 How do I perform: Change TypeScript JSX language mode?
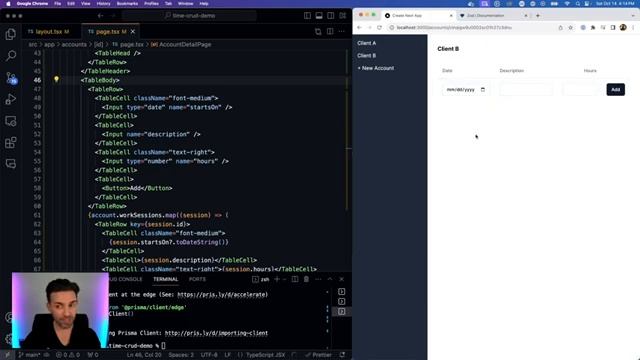coord(265,355)
